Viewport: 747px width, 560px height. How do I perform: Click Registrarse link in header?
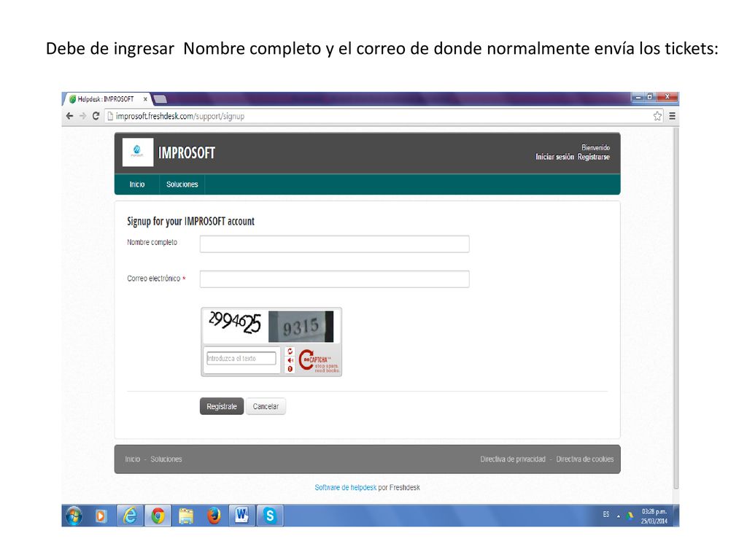pyautogui.click(x=594, y=157)
